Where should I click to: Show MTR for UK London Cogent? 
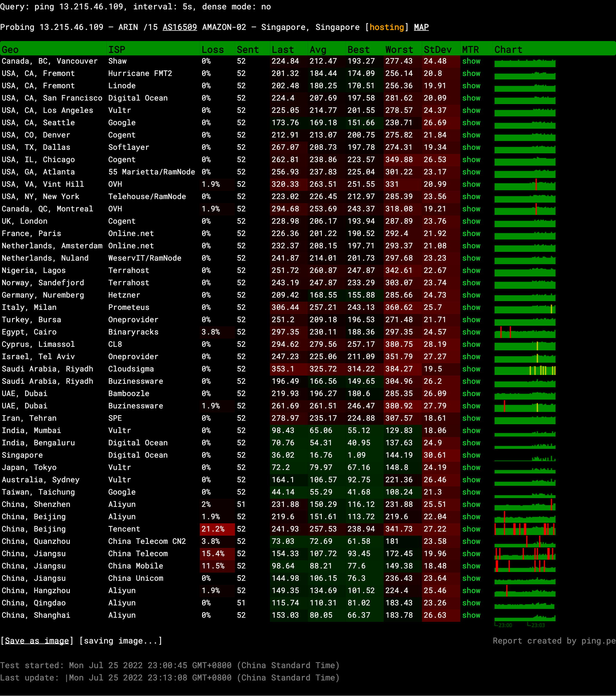[471, 221]
